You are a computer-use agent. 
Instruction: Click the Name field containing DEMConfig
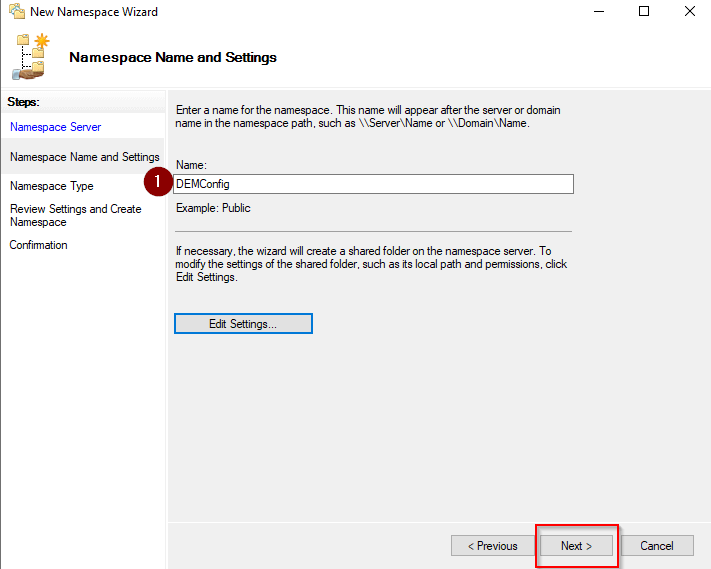(x=374, y=184)
